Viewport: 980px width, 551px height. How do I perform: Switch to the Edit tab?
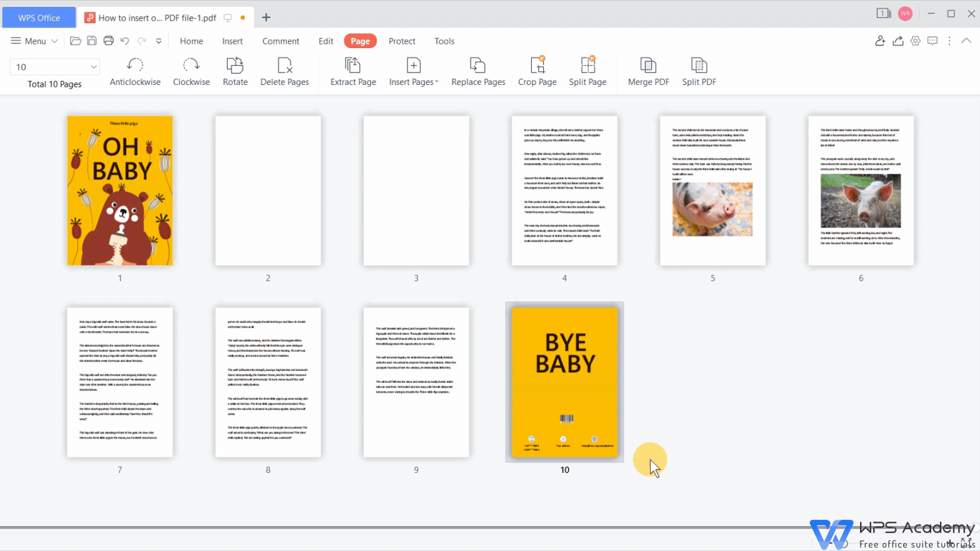[x=326, y=41]
